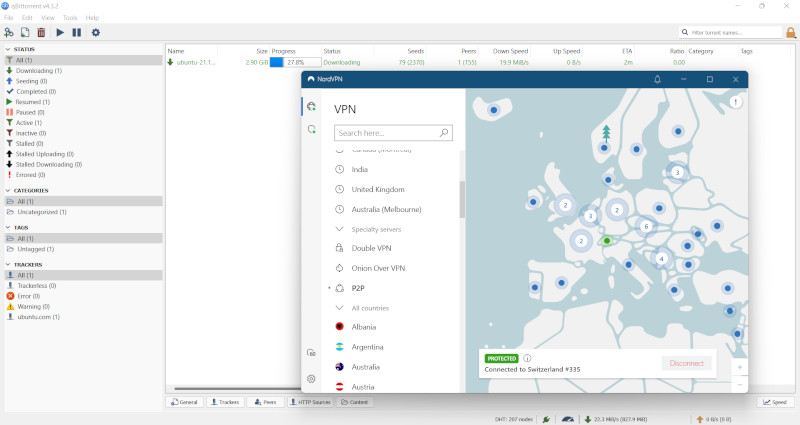Click NordVPN server list scrollbar thumb

(x=462, y=199)
